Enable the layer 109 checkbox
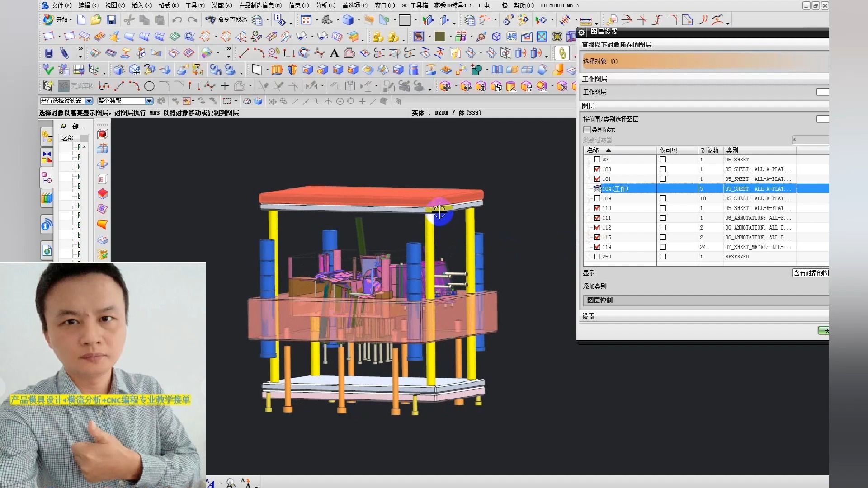This screenshot has width=868, height=488. coord(597,198)
